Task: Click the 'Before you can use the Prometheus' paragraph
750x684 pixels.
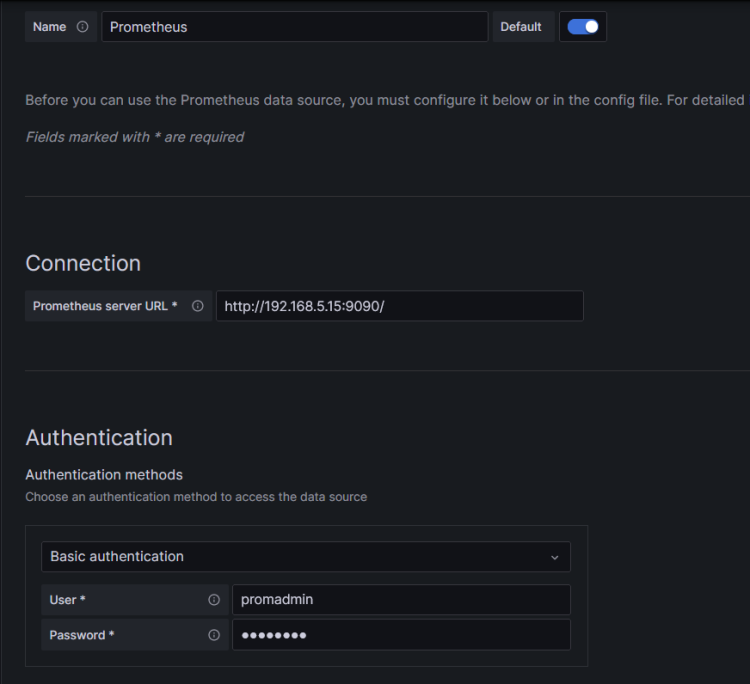Action: [387, 100]
